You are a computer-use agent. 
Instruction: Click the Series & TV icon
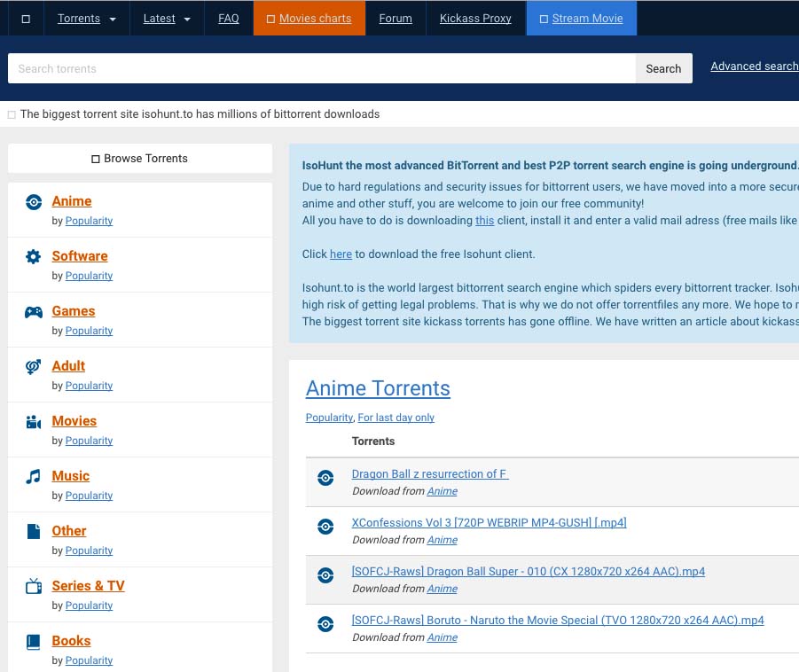34,587
